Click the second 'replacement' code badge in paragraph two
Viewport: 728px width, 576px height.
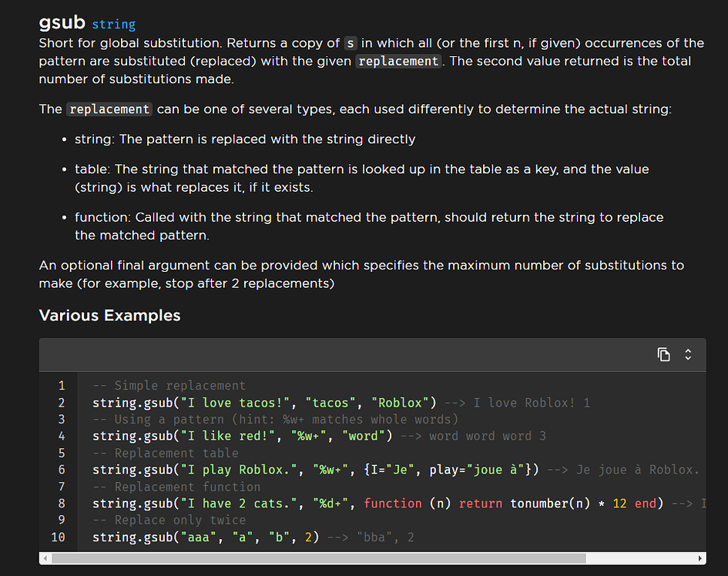(x=109, y=109)
